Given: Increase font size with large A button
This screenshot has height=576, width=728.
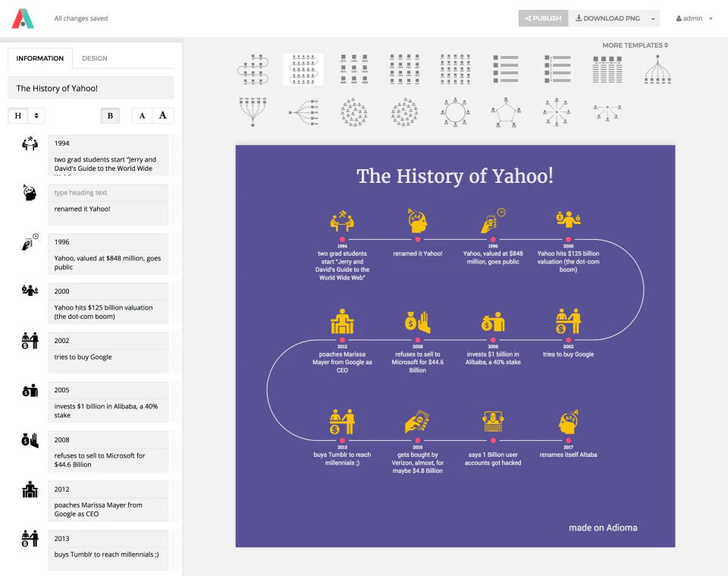Looking at the screenshot, I should click(162, 115).
